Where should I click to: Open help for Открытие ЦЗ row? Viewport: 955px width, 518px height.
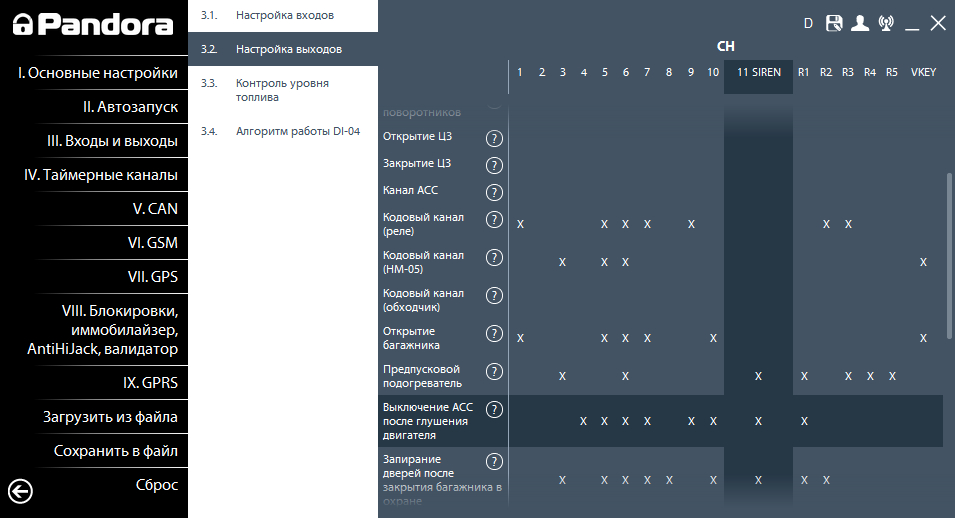(x=494, y=138)
